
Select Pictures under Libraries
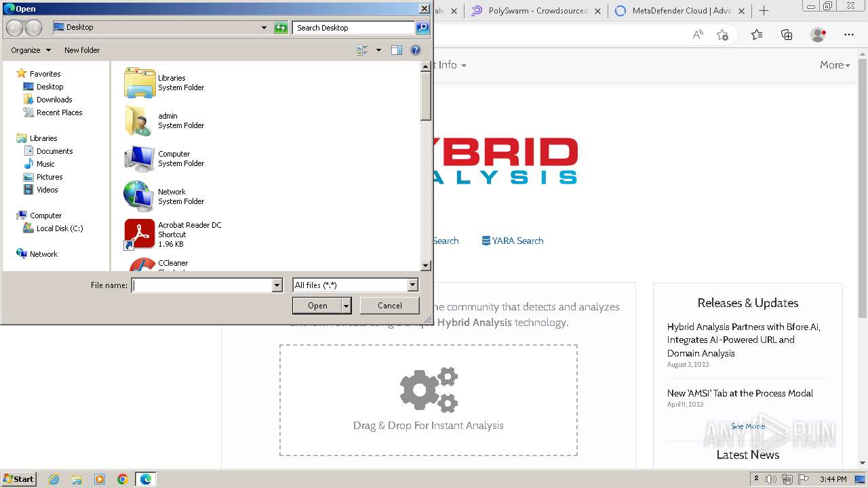click(x=43, y=177)
